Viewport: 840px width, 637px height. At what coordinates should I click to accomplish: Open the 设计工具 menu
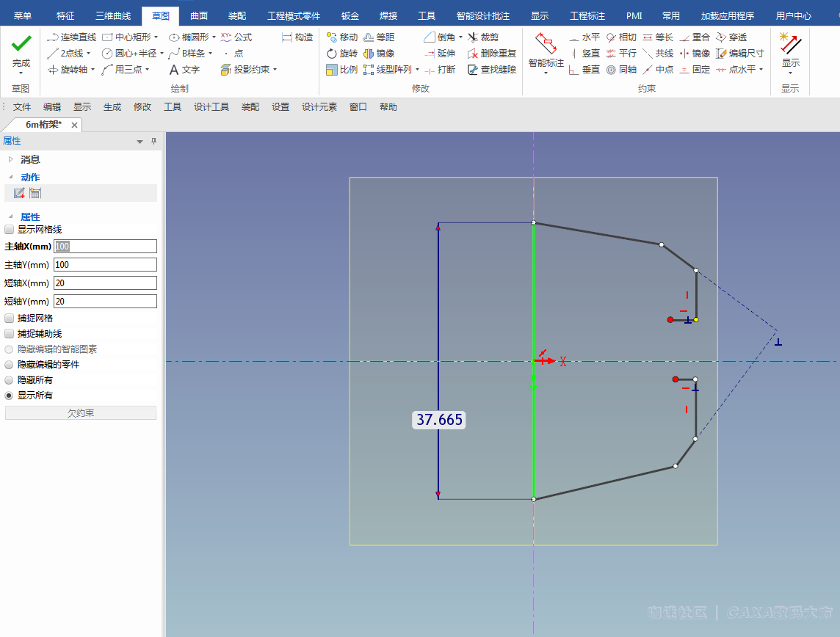(211, 107)
